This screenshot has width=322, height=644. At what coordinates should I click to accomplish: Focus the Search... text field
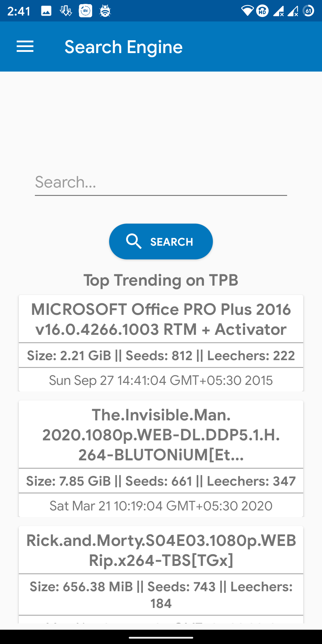(x=161, y=182)
